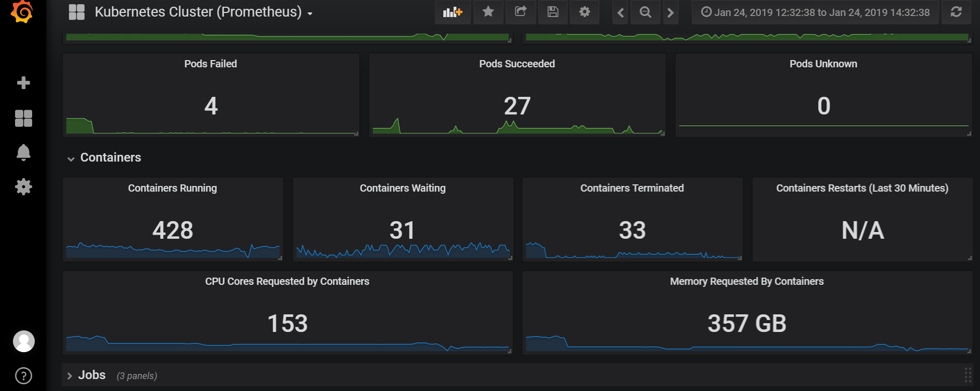Screen dimensions: 980x391
Task: Open Alerting bell icon in sidebar
Action: click(x=23, y=152)
